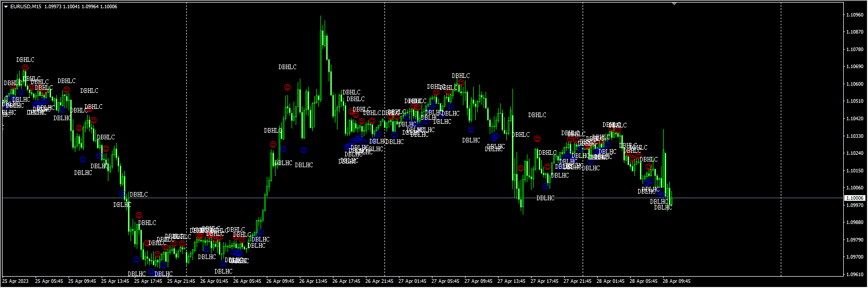This screenshot has height=288, width=868.
Task: Click the 25 Apr 17:45 time label
Action: tap(148, 281)
